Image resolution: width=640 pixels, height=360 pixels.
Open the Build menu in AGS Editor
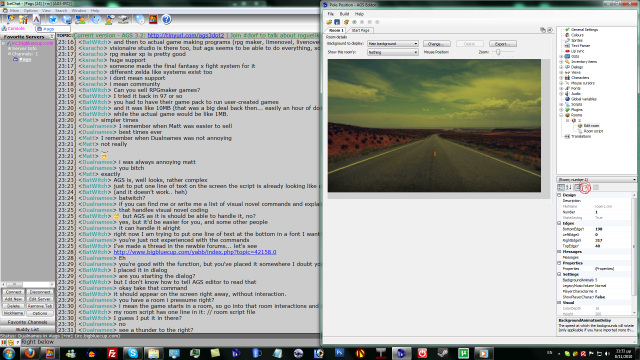pos(344,14)
